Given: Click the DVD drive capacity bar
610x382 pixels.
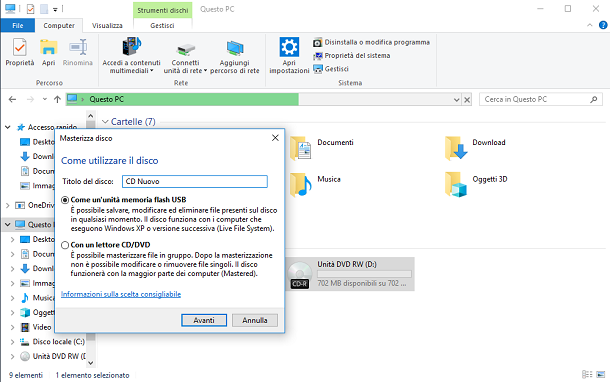Looking at the screenshot, I should [365, 274].
